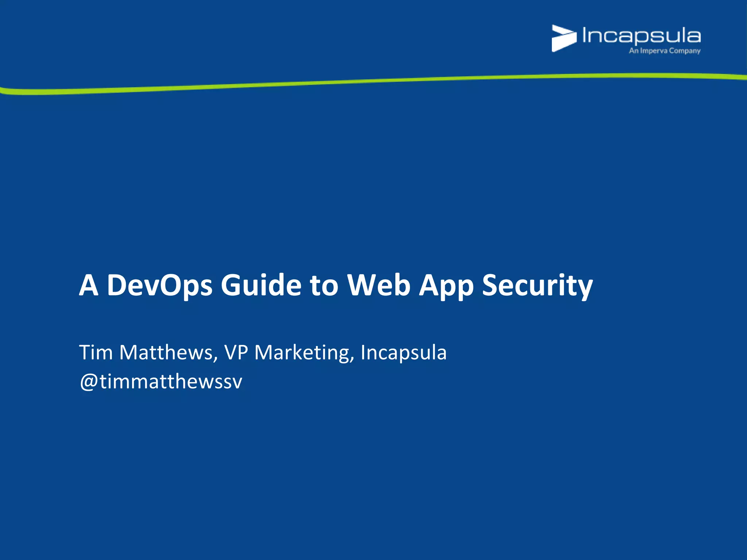Click the word 'Imperva' in logo tagline
The height and width of the screenshot is (560, 747).
click(x=654, y=51)
